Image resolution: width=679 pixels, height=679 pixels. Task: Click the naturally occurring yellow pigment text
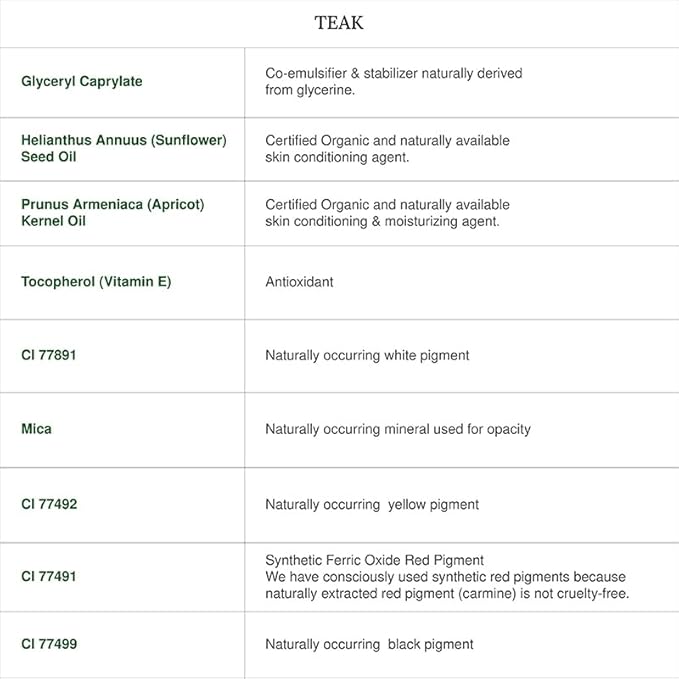pyautogui.click(x=371, y=505)
